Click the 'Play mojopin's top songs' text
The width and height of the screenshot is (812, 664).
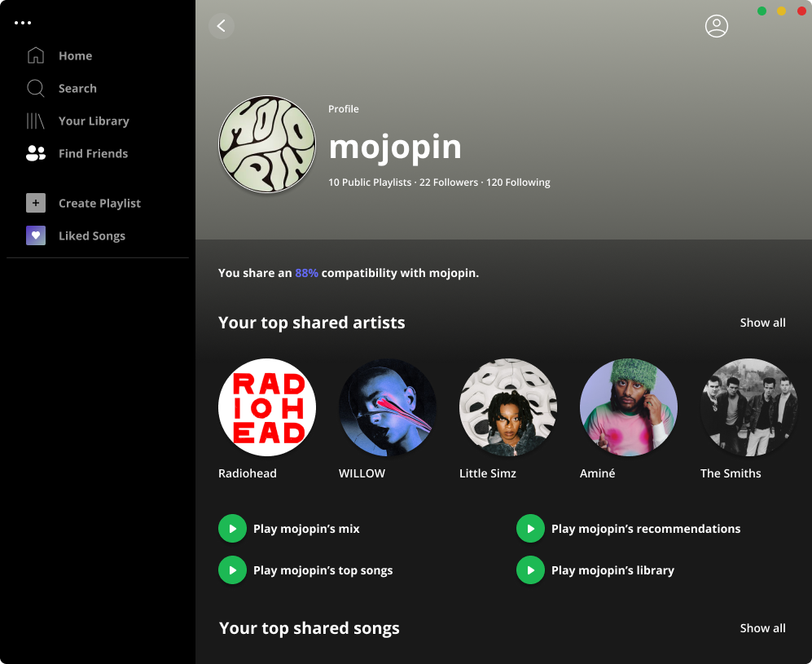coord(323,570)
